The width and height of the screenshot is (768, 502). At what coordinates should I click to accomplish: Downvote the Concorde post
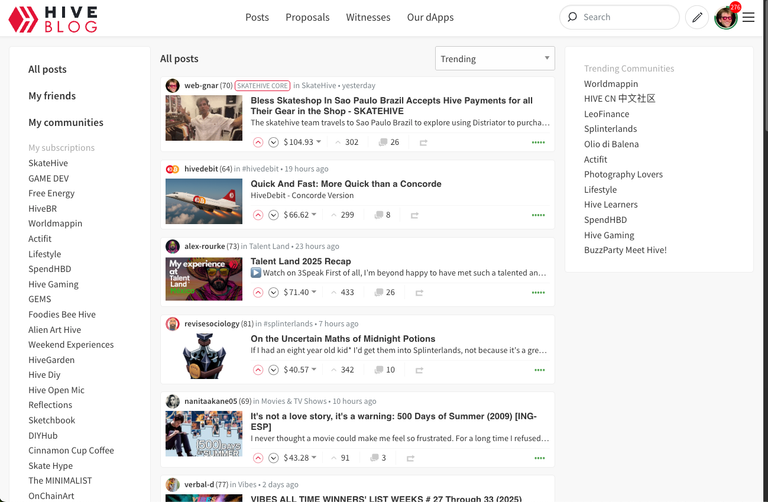click(274, 215)
